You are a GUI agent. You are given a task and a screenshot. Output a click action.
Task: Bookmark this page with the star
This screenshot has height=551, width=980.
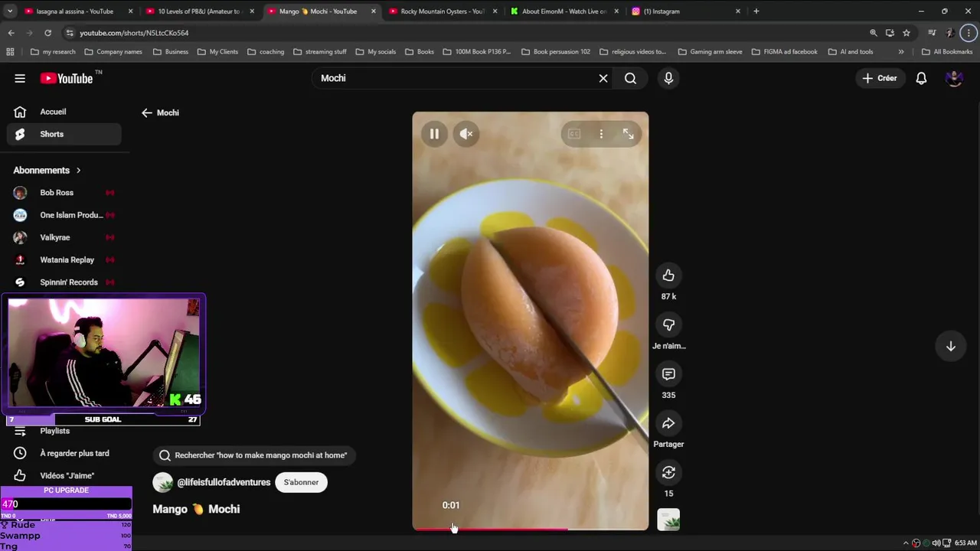point(906,33)
